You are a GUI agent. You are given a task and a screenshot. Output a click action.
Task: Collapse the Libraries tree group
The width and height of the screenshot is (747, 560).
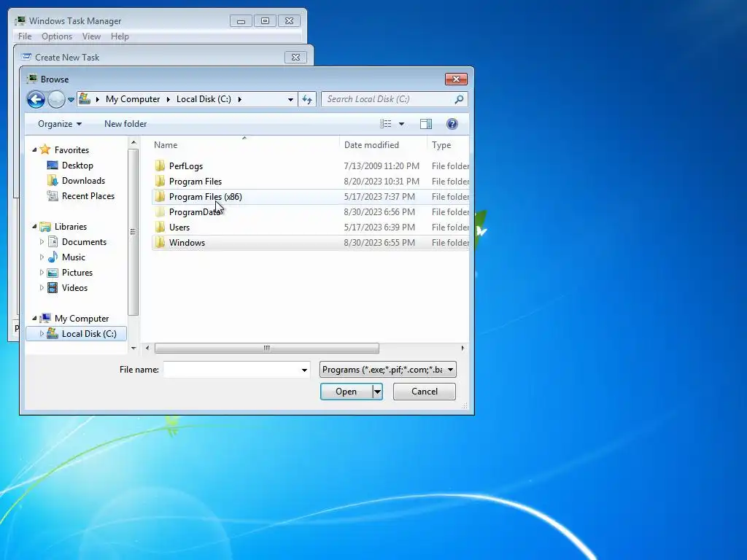[x=34, y=226]
